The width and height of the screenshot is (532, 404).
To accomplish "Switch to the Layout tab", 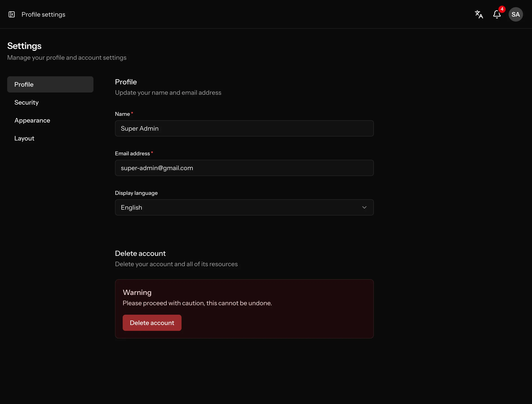I will click(x=50, y=138).
